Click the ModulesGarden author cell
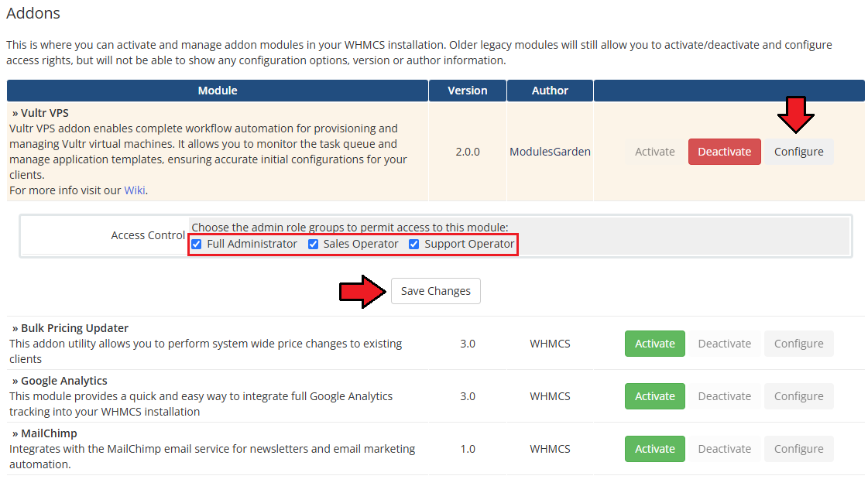The image size is (868, 493). tap(550, 152)
